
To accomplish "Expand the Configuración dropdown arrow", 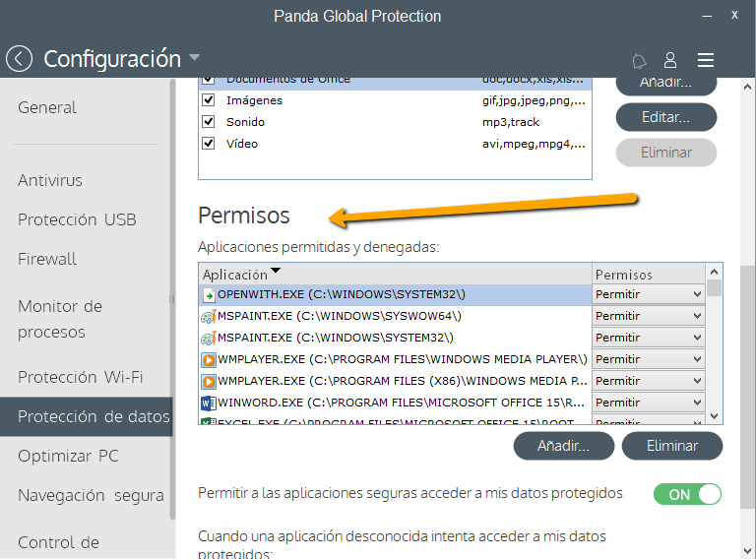I will click(194, 57).
